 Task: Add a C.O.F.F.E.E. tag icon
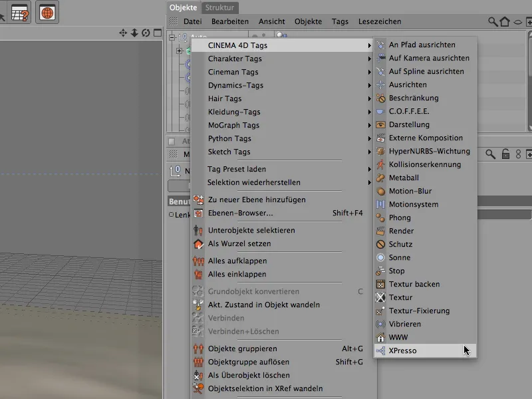[x=380, y=111]
